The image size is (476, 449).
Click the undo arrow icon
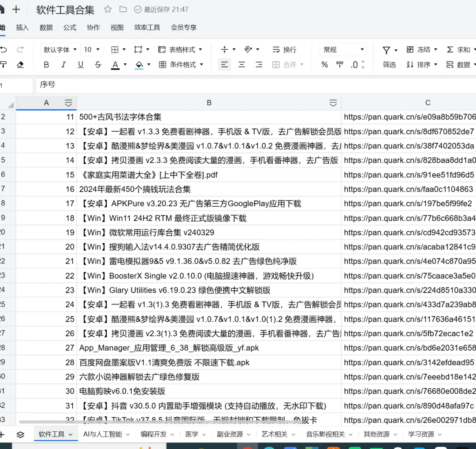coord(4,49)
